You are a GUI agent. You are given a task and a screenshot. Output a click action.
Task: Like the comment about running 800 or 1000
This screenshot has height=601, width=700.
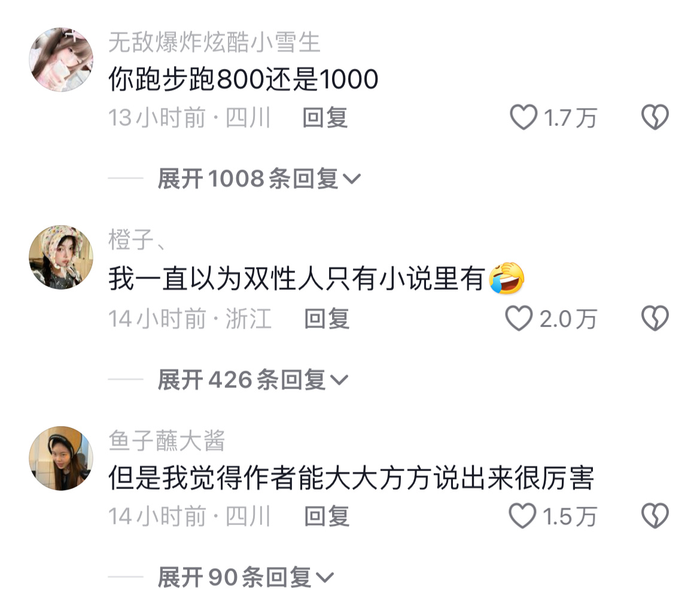point(524,117)
